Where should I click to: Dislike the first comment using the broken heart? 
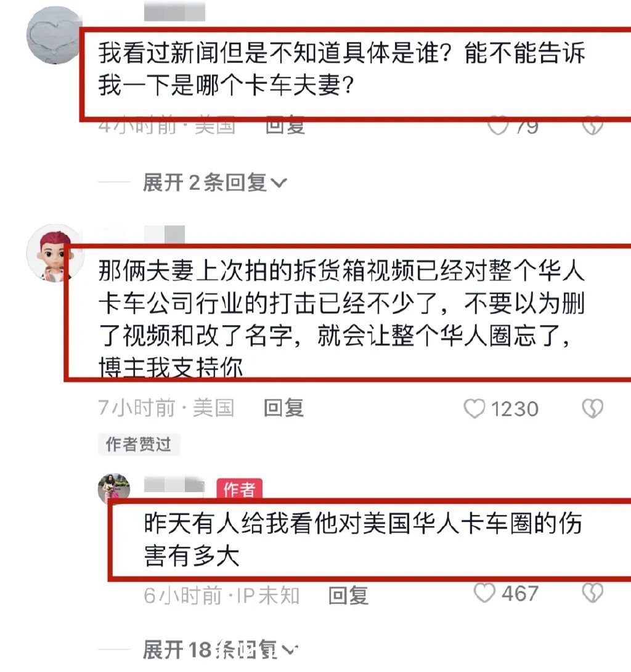(593, 126)
